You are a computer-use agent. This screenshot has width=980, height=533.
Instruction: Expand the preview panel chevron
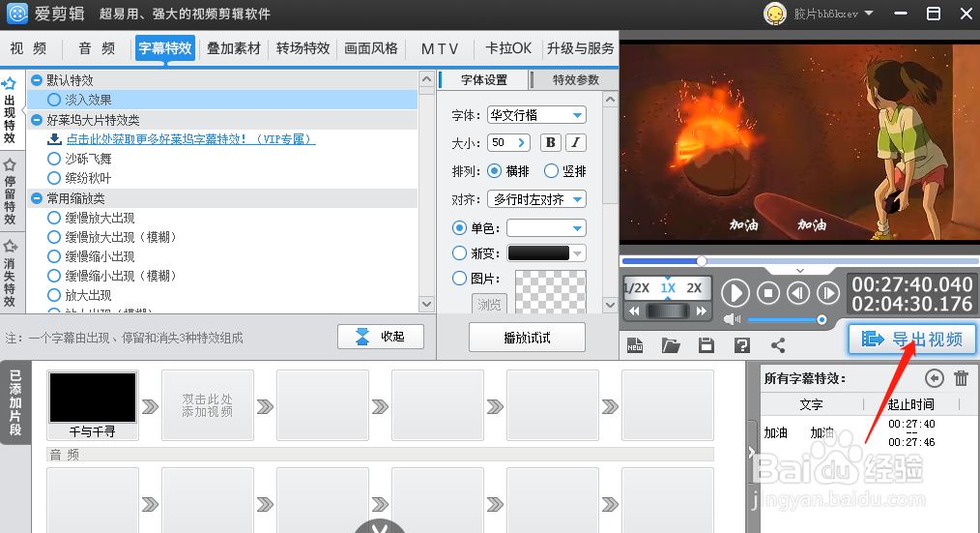[x=800, y=270]
